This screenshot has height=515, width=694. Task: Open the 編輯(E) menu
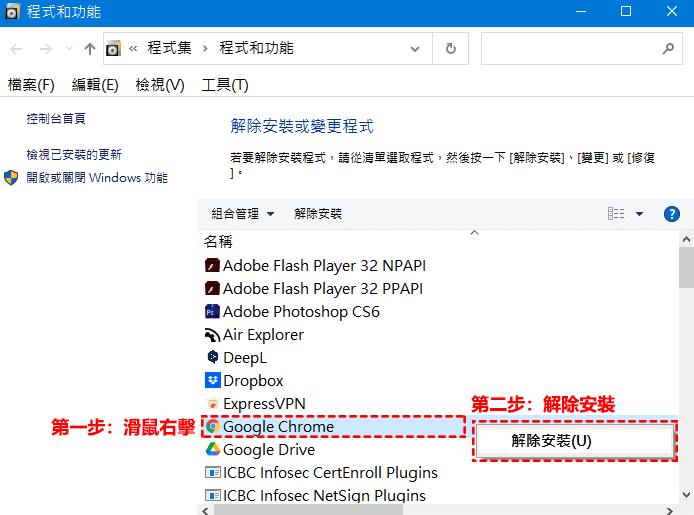(x=95, y=85)
